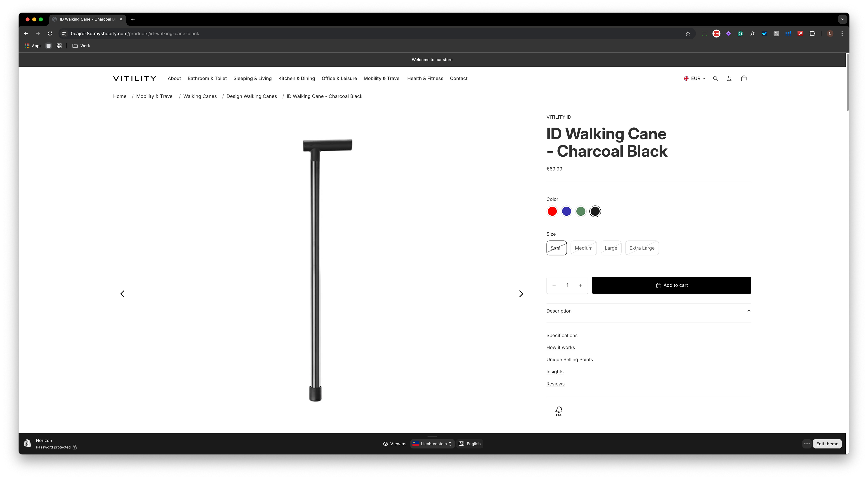Open the Kitchen & Dining menu
Image resolution: width=868 pixels, height=479 pixels.
click(297, 78)
